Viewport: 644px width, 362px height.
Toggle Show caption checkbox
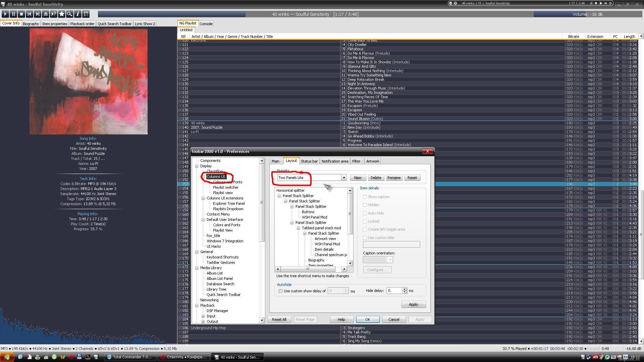click(x=365, y=197)
